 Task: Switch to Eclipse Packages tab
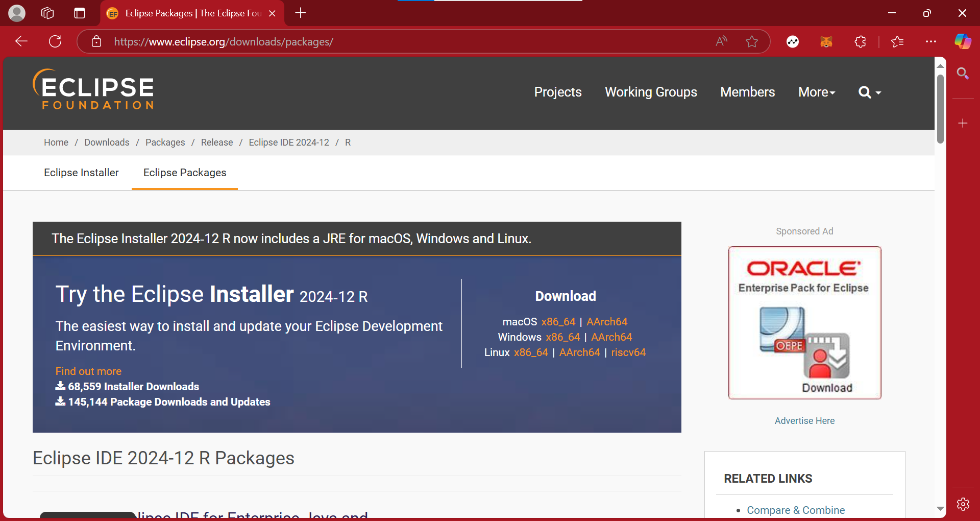[x=185, y=173]
